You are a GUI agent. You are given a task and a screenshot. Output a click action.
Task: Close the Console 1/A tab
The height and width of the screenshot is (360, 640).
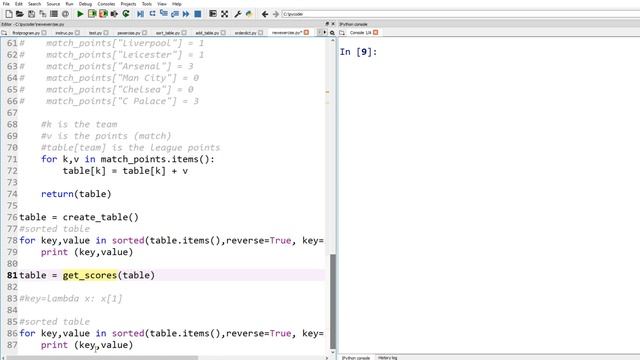pos(376,33)
